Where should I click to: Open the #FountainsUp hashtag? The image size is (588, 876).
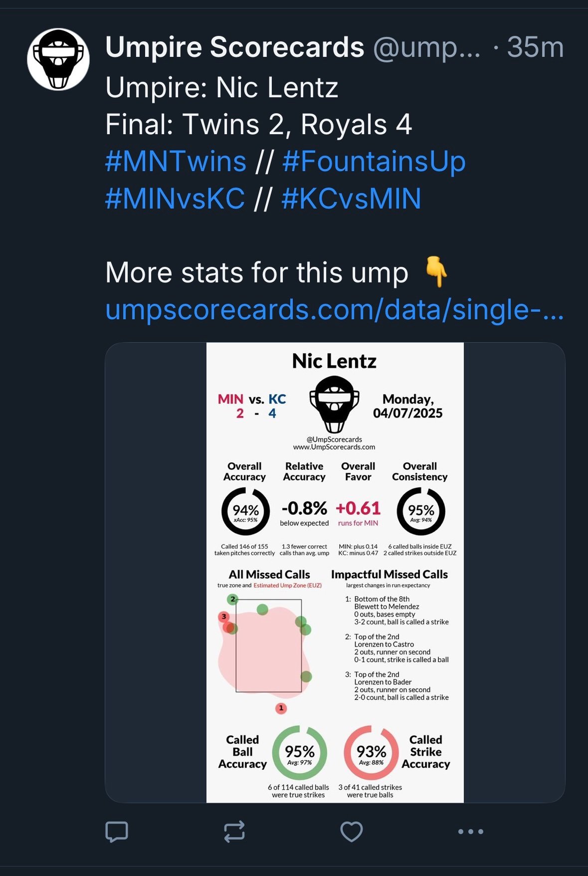click(374, 161)
